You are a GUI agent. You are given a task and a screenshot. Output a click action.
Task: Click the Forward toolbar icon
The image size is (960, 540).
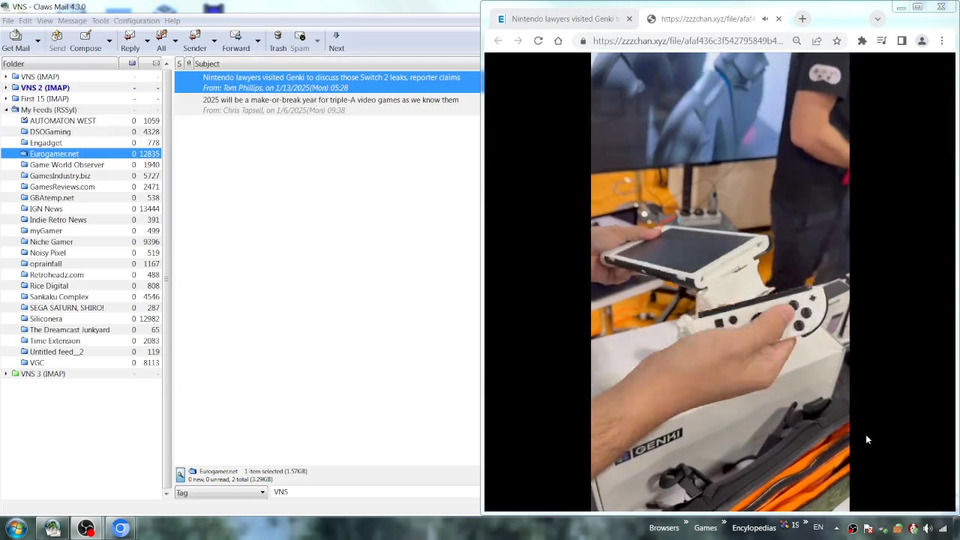[236, 40]
